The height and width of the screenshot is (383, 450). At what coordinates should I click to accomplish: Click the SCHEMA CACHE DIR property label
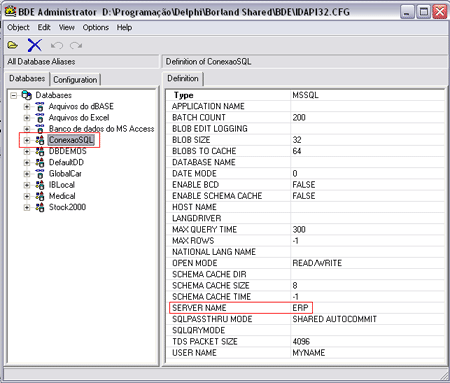[x=209, y=274]
